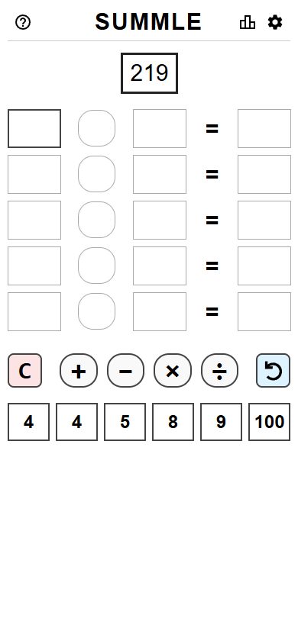Open the help question mark icon
Viewport: 298px width, 644px height.
(23, 22)
